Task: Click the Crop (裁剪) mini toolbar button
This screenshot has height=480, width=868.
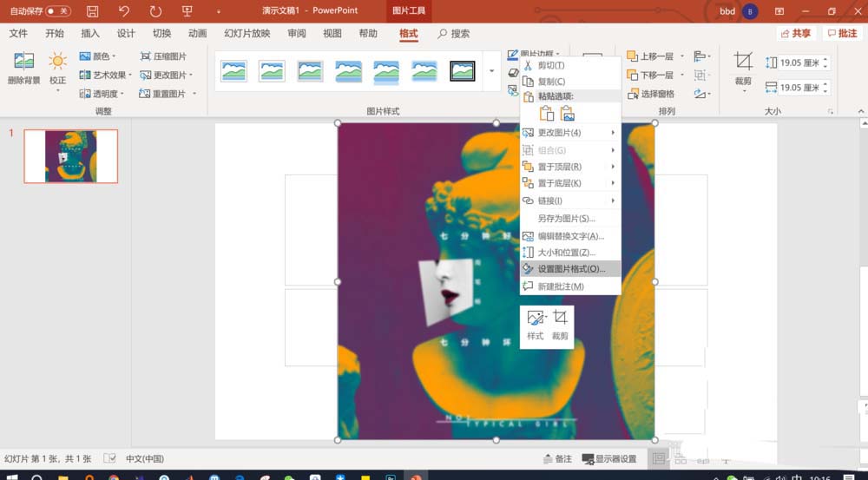Action: [560, 325]
